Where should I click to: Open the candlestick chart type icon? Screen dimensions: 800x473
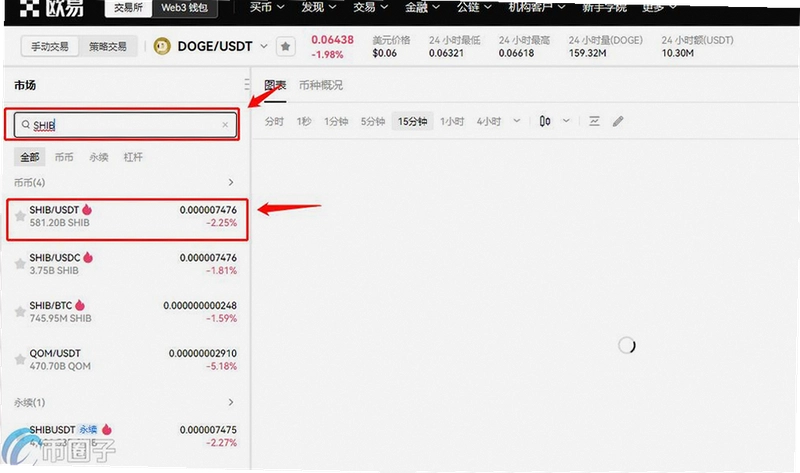point(545,121)
